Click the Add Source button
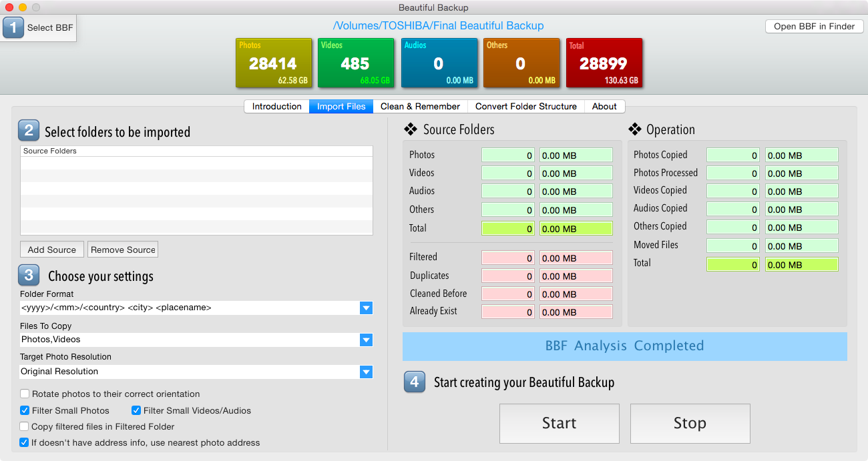 coord(52,250)
